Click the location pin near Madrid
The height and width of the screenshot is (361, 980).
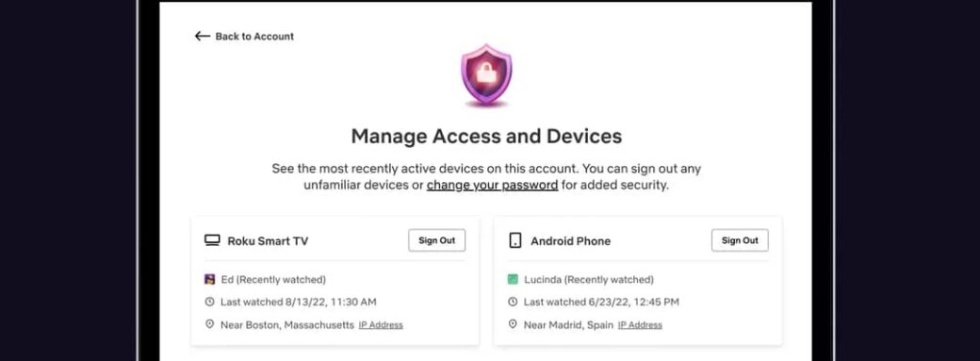514,325
